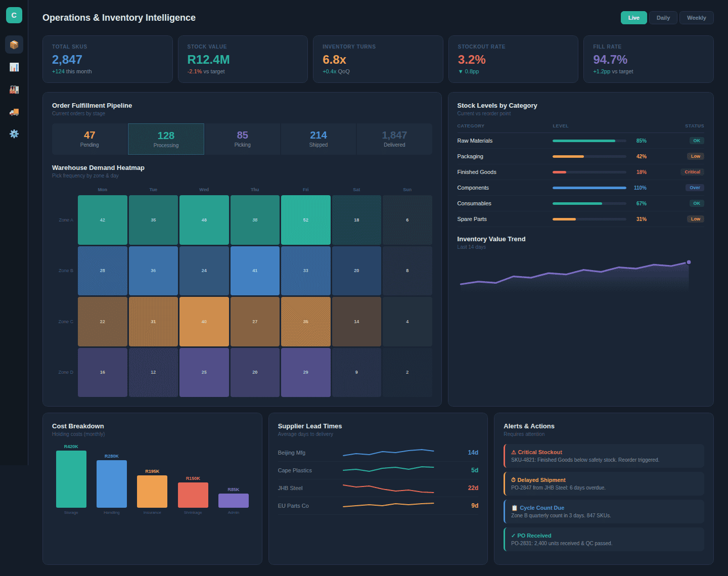Click the Critical Stockout warning alert
This screenshot has height=576, width=728.
604,456
